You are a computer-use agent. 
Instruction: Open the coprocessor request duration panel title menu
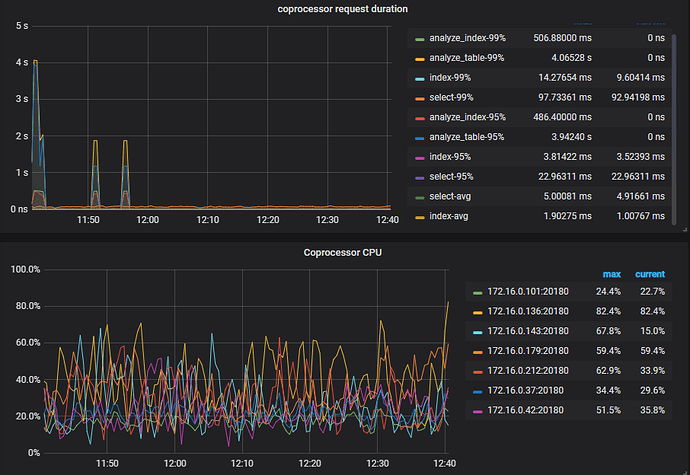[x=342, y=9]
